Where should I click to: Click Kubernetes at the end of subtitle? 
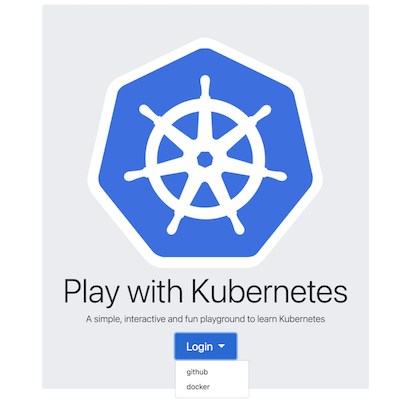tap(302, 319)
